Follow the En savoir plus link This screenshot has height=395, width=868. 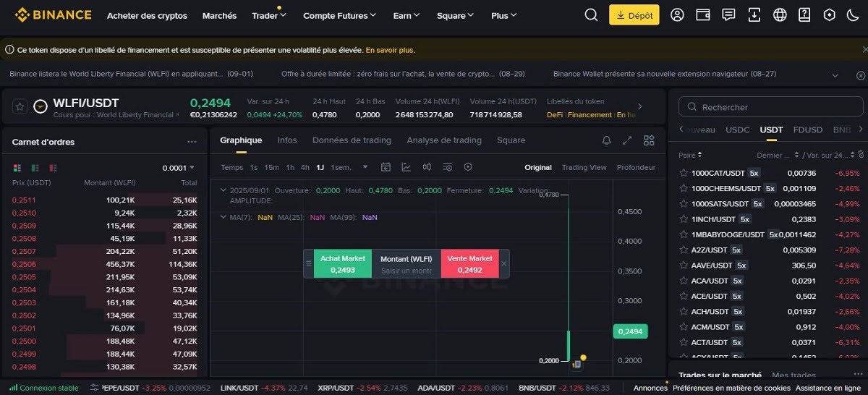391,50
